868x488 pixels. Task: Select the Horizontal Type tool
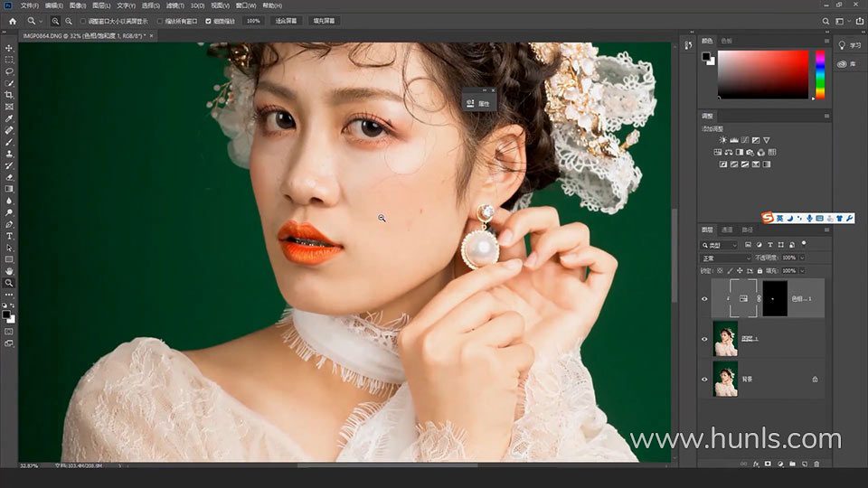9,236
